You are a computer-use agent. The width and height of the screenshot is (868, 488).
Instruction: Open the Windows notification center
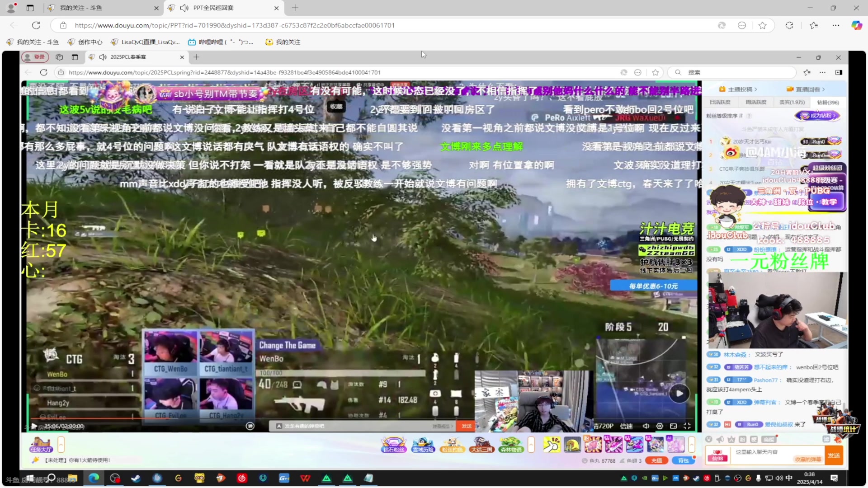(x=834, y=478)
